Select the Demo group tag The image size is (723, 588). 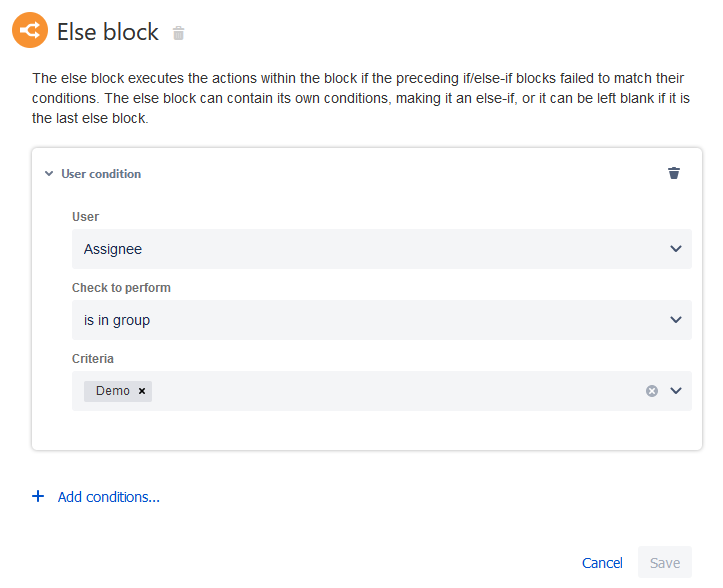point(112,391)
